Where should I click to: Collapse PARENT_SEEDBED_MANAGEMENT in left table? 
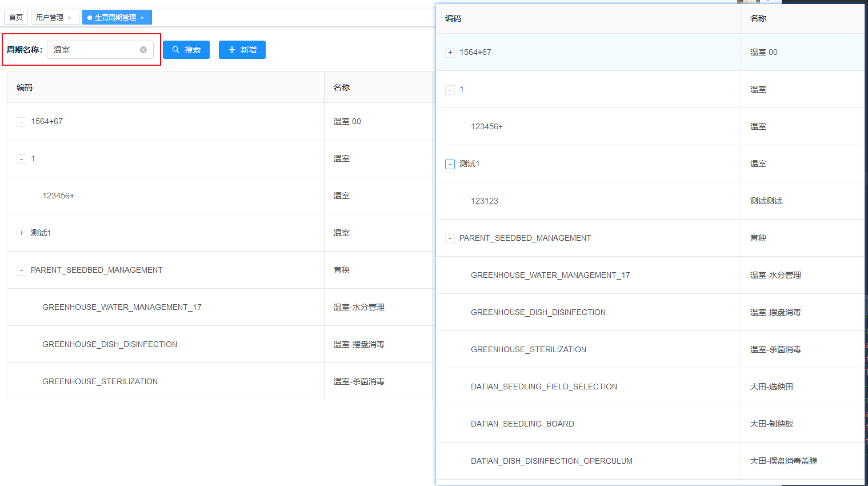point(21,270)
